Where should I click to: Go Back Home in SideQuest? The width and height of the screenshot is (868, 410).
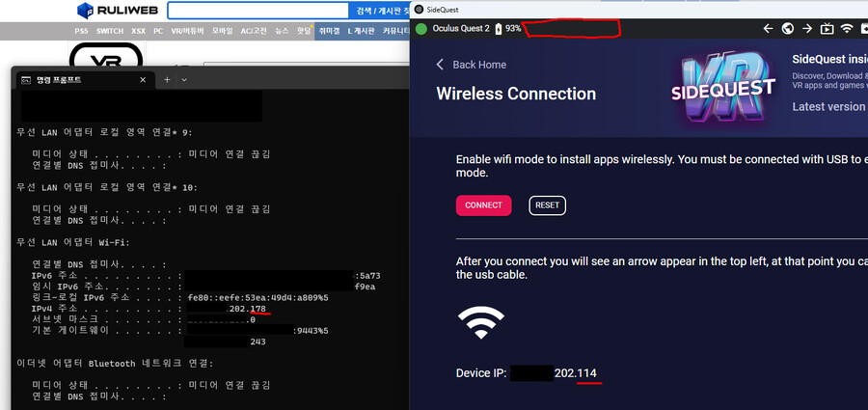pyautogui.click(x=471, y=65)
